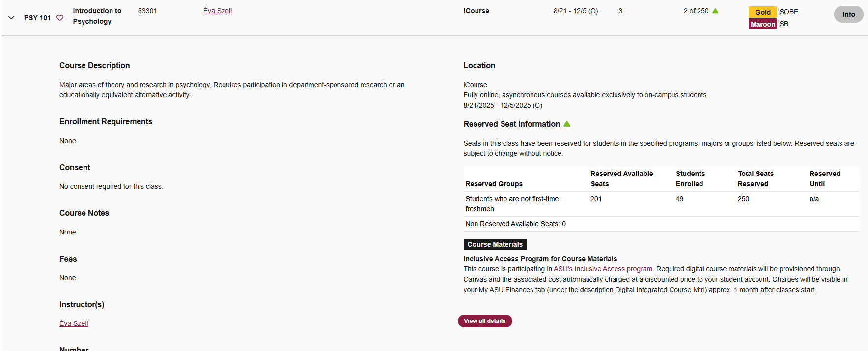Collapse the PSY 101 row chevron
Screen dimensions: 868x351
pos(11,18)
